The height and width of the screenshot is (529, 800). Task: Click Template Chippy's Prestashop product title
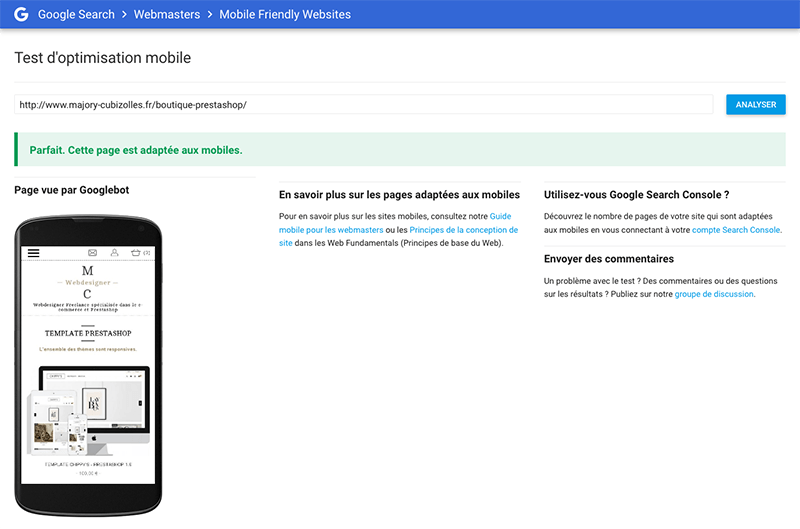click(x=87, y=464)
